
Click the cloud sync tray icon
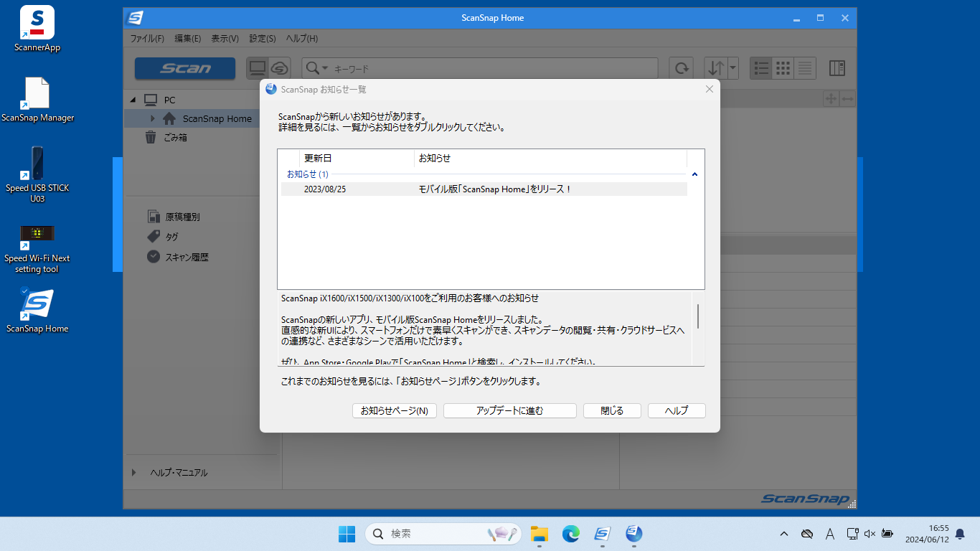click(807, 534)
